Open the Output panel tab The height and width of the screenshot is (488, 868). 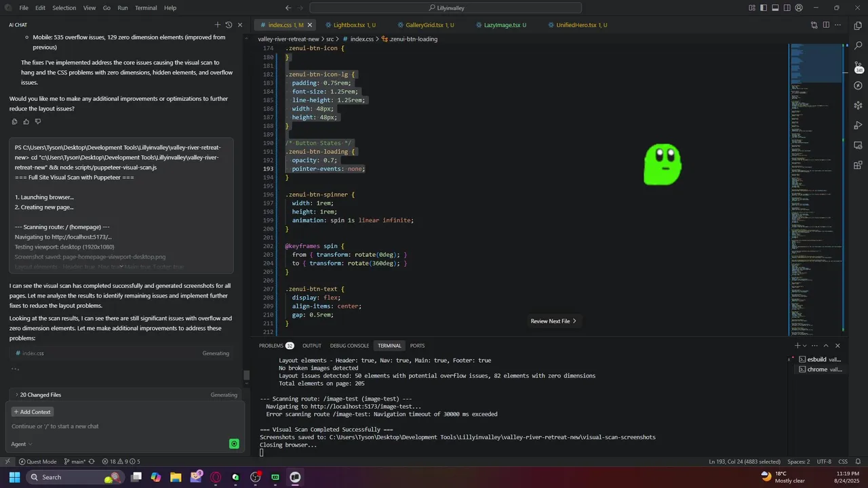pos(312,346)
